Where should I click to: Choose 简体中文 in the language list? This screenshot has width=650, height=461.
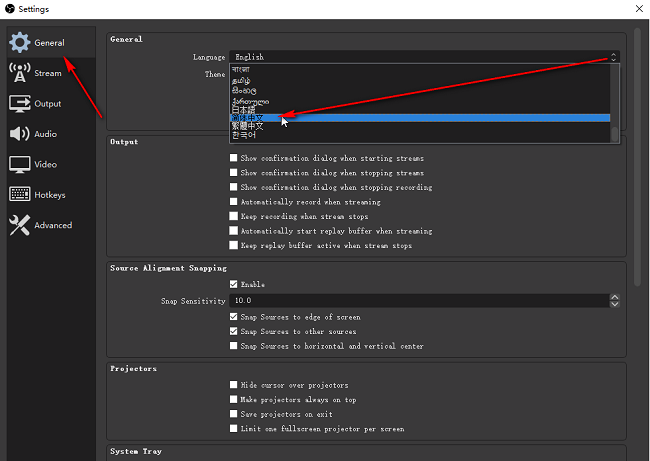point(250,117)
